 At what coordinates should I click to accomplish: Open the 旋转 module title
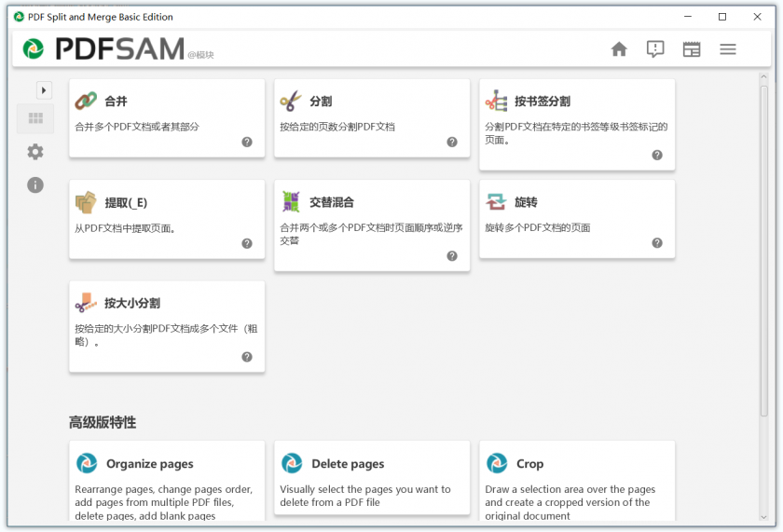point(526,202)
